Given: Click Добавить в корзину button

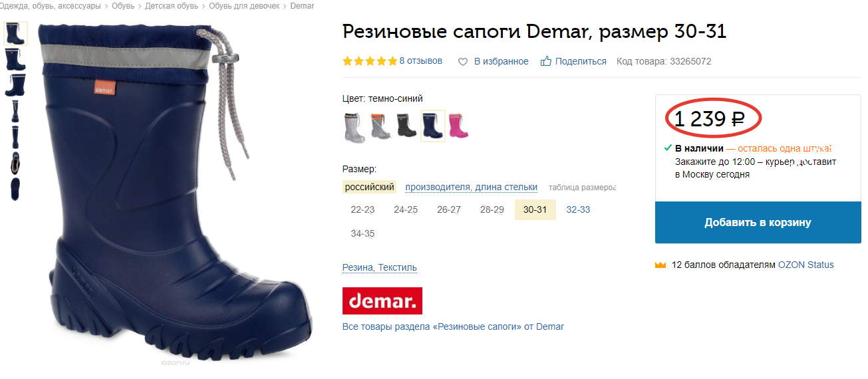Looking at the screenshot, I should pyautogui.click(x=758, y=223).
